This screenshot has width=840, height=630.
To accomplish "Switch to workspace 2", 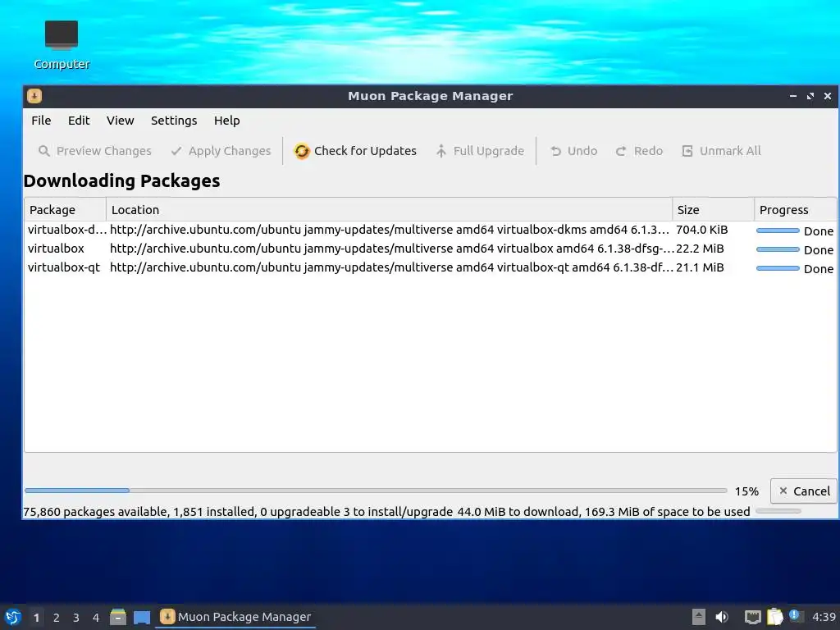I will coord(57,618).
